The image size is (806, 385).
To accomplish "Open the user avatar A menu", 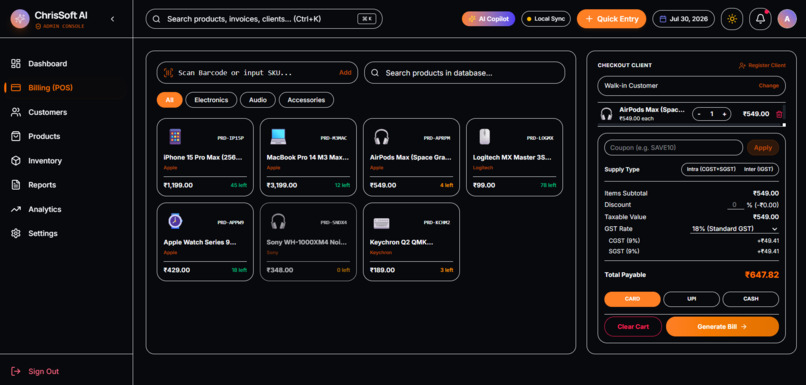I will pos(787,19).
